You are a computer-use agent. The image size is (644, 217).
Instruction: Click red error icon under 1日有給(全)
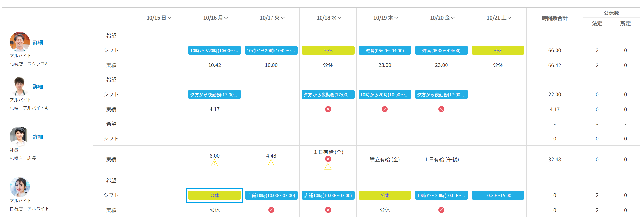click(328, 159)
